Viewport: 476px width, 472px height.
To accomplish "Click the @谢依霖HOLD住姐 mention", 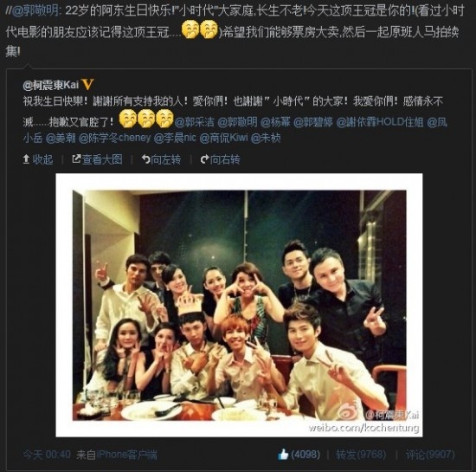I will click(379, 122).
